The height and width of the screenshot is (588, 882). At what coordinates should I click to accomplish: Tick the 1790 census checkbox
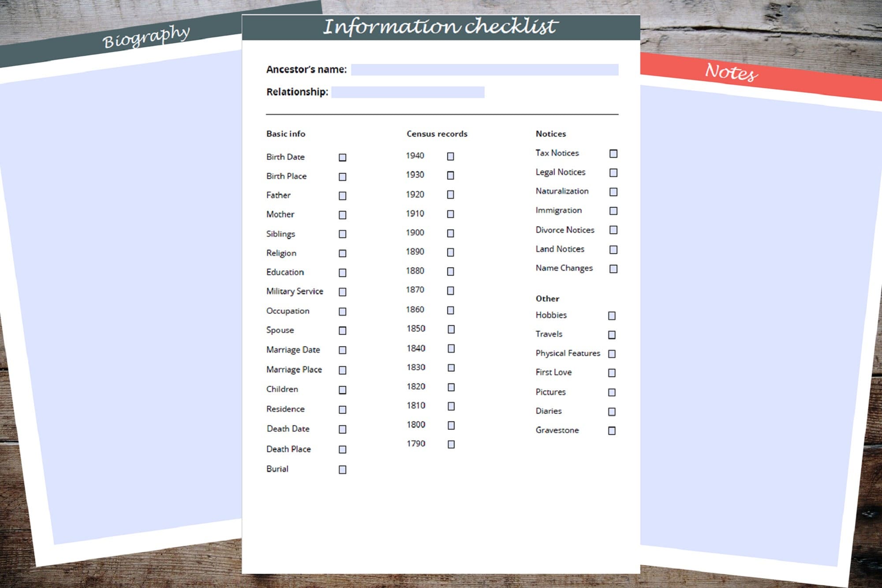[451, 444]
